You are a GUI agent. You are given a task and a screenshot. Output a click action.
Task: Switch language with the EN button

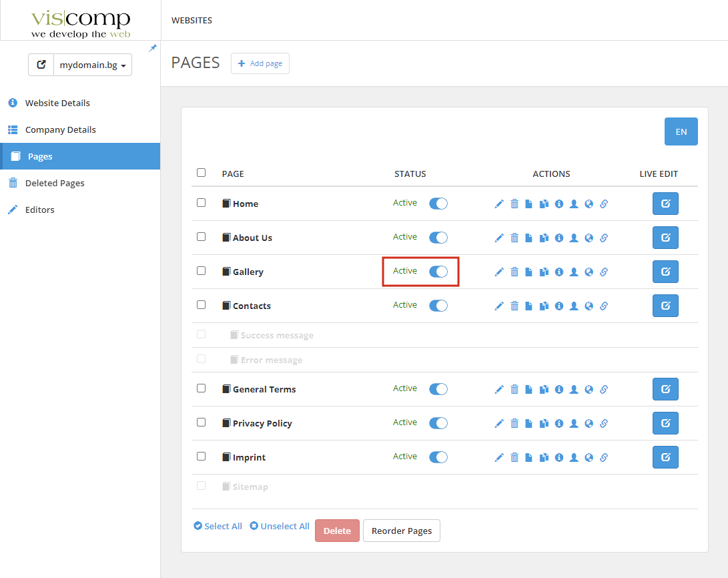pyautogui.click(x=681, y=131)
